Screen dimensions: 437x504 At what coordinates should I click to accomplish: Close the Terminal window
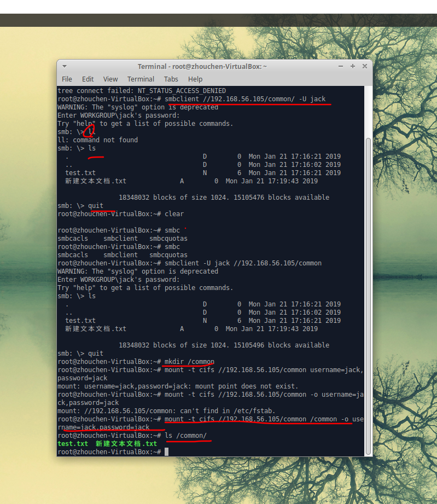(x=365, y=66)
